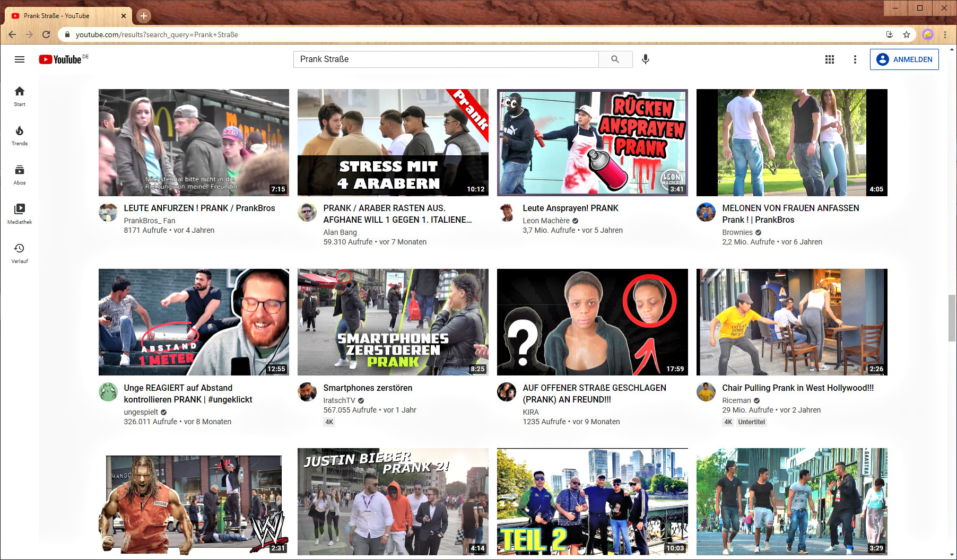Open Abos subscriptions in sidebar

[20, 175]
